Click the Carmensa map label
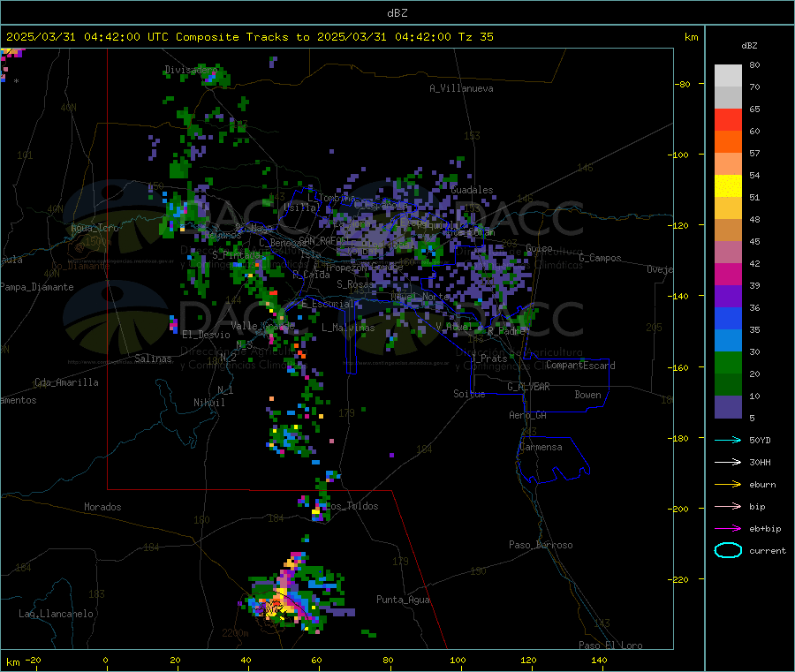The image size is (795, 672). coord(541,448)
